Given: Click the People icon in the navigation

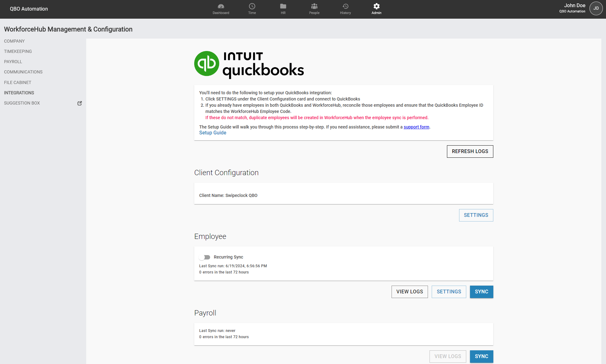Looking at the screenshot, I should (314, 8).
